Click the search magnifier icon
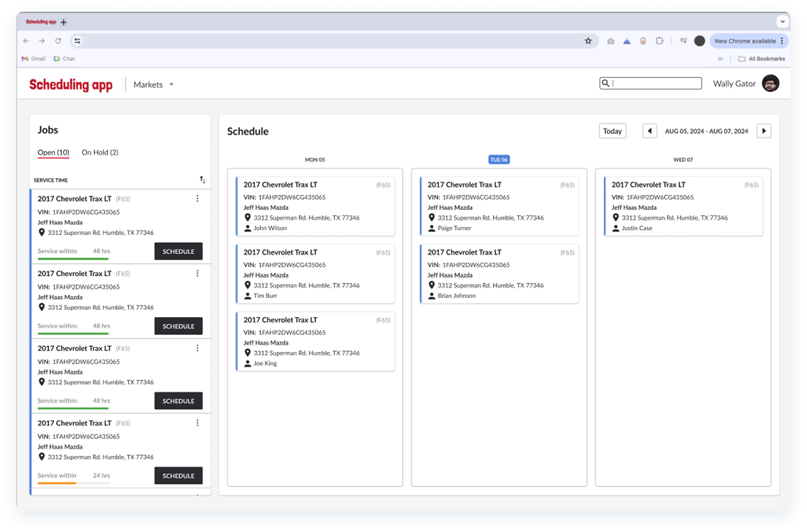Viewport: 807px width, 532px height. (x=605, y=83)
